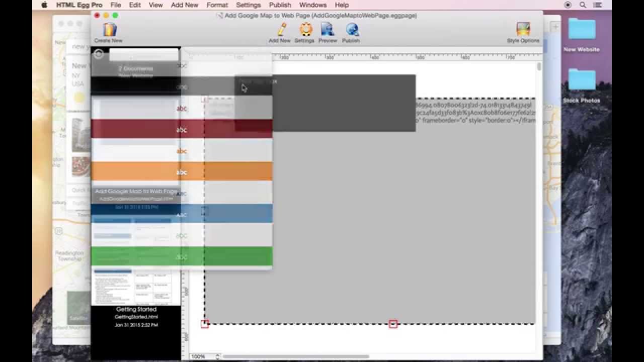Click the search field in document panel
Image resolution: width=644 pixels, height=362 pixels.
coord(144,54)
